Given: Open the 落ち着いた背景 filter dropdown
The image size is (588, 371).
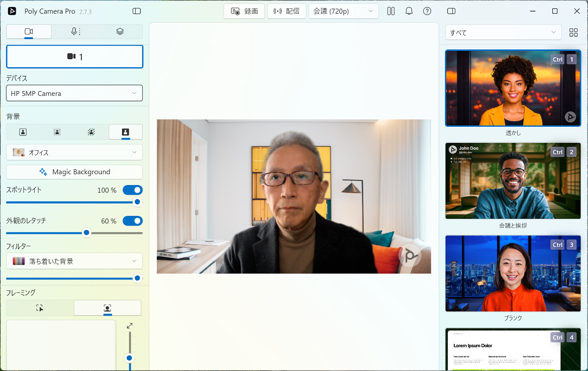Looking at the screenshot, I should pyautogui.click(x=74, y=261).
